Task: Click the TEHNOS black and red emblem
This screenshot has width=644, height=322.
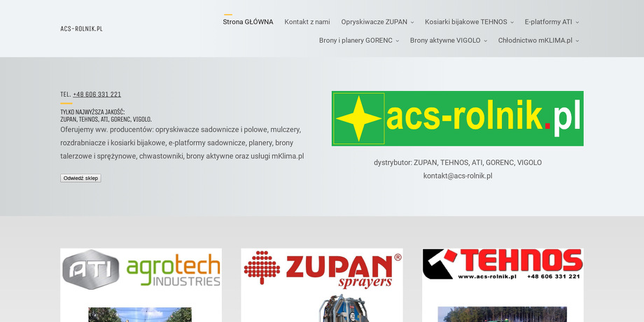Action: coord(440,264)
